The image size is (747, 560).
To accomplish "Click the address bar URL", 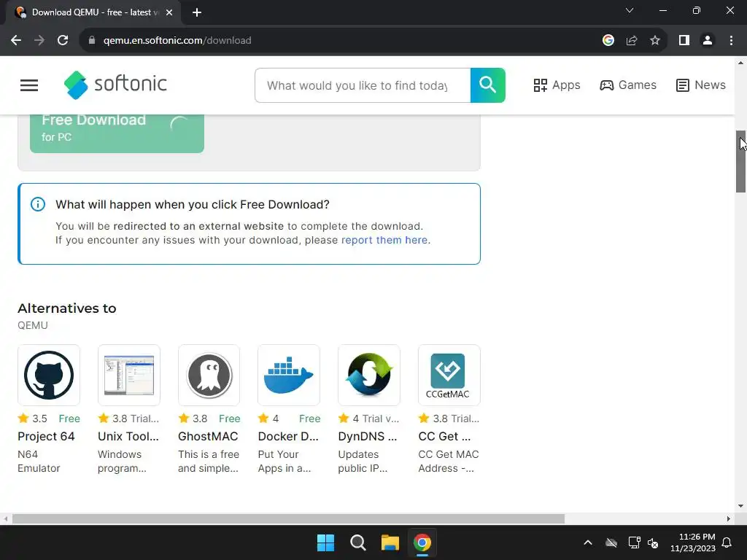I will click(177, 41).
